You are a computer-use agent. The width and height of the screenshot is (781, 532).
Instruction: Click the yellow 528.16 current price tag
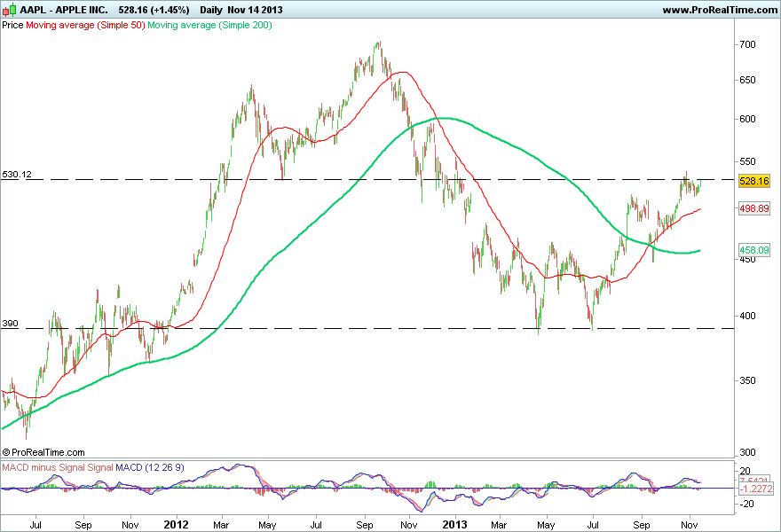754,181
